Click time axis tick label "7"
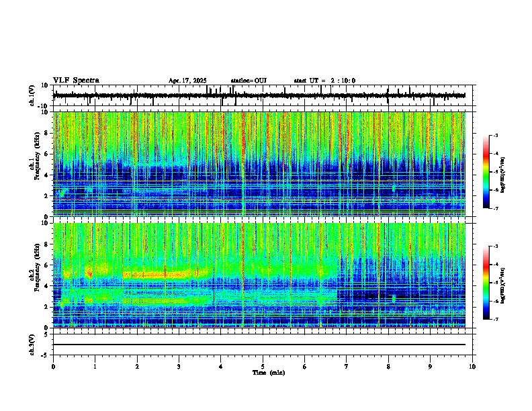The height and width of the screenshot is (411, 532). point(347,367)
